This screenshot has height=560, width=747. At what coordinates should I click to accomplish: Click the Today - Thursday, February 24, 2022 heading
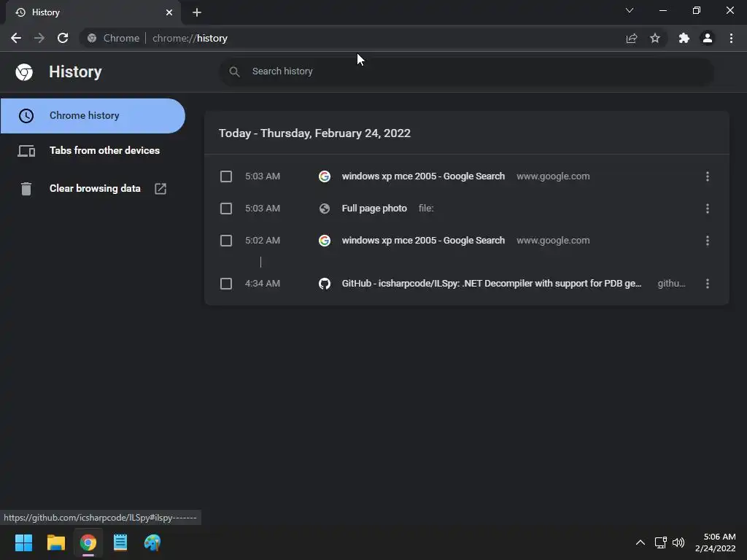click(x=314, y=133)
